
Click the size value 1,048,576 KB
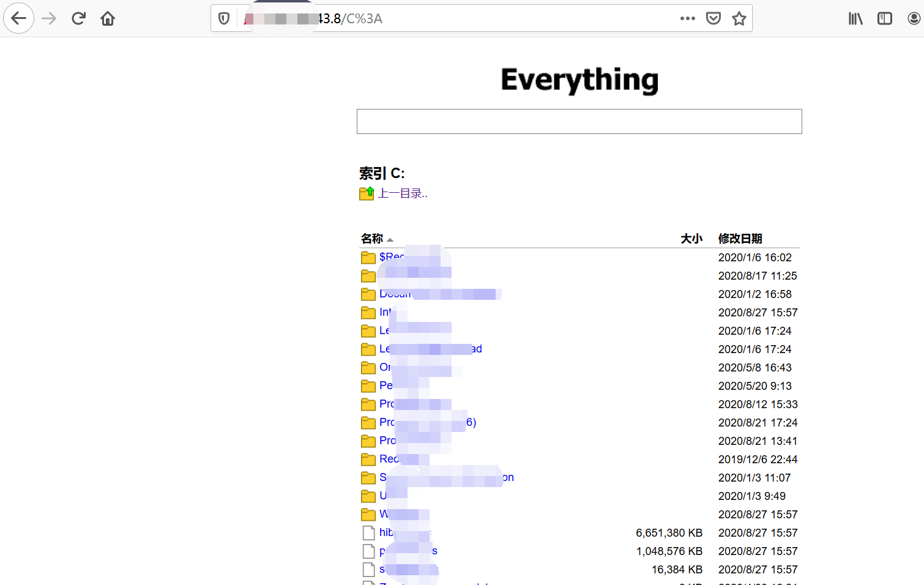pos(669,551)
